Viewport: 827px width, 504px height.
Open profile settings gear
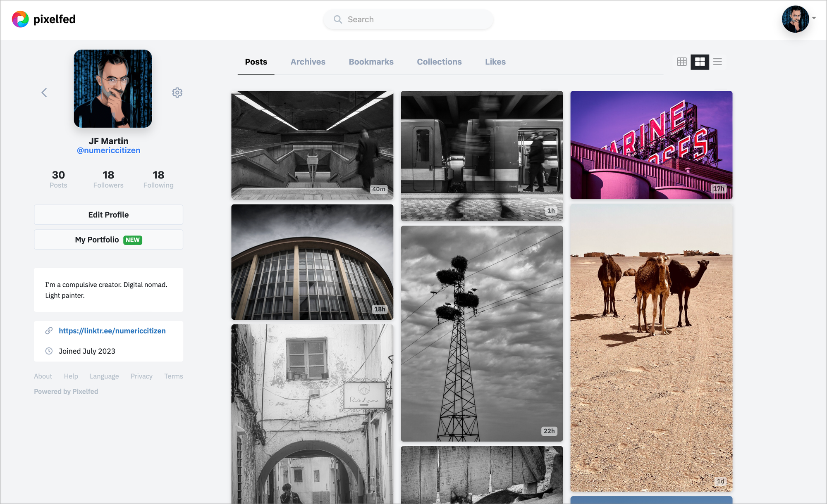point(177,92)
